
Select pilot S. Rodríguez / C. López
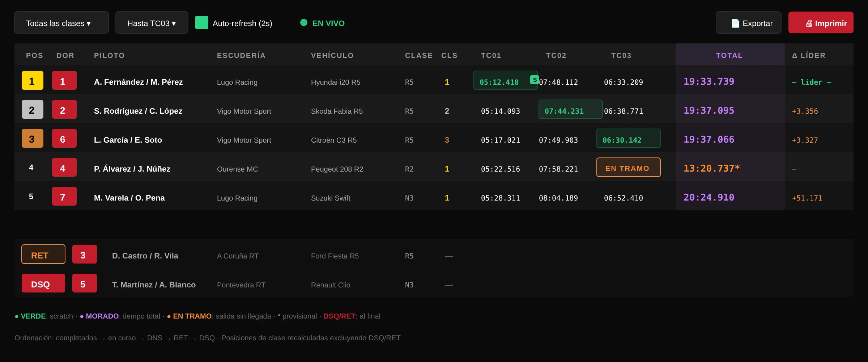tap(138, 111)
